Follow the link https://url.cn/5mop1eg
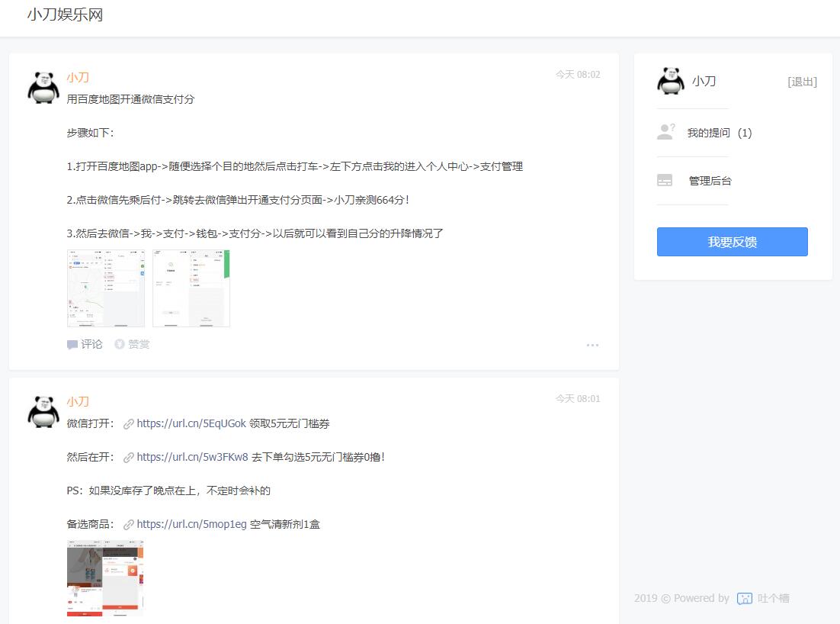 click(x=191, y=524)
